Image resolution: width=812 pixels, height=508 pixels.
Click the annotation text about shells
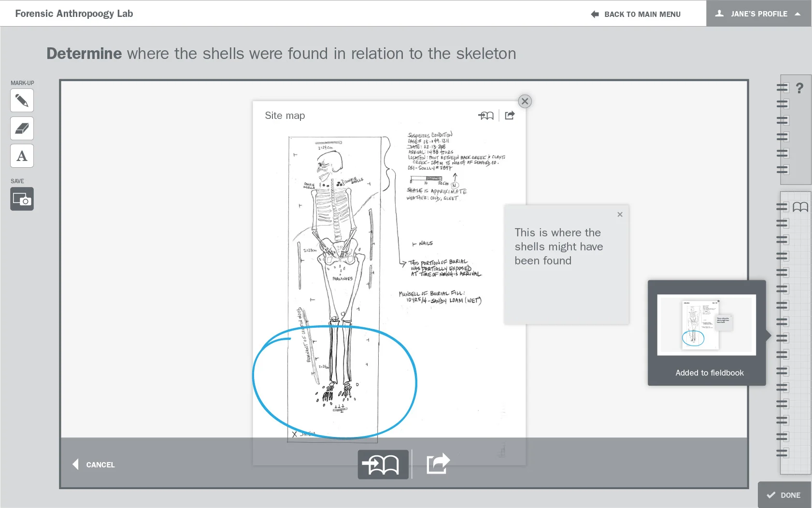pos(559,247)
